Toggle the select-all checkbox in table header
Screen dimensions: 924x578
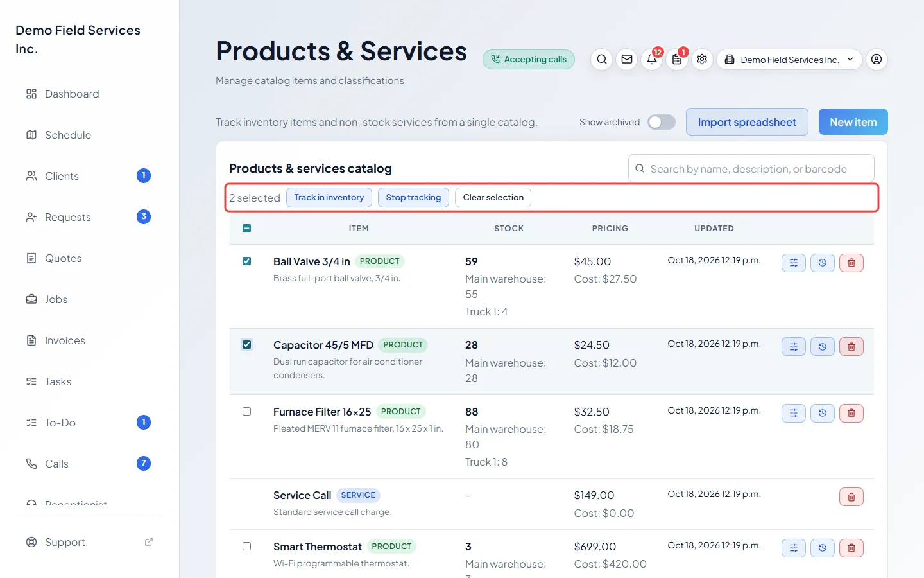pyautogui.click(x=247, y=228)
